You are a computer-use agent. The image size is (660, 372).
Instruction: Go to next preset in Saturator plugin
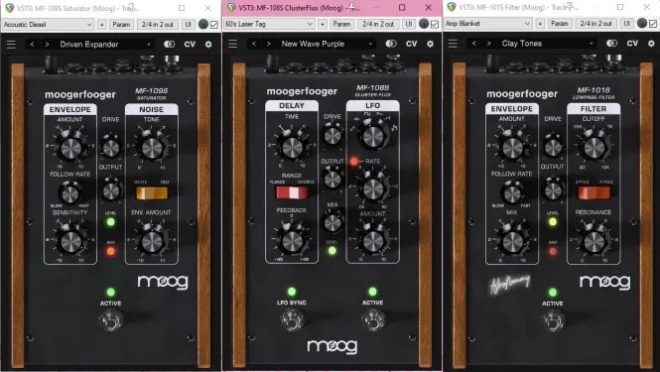(x=47, y=44)
